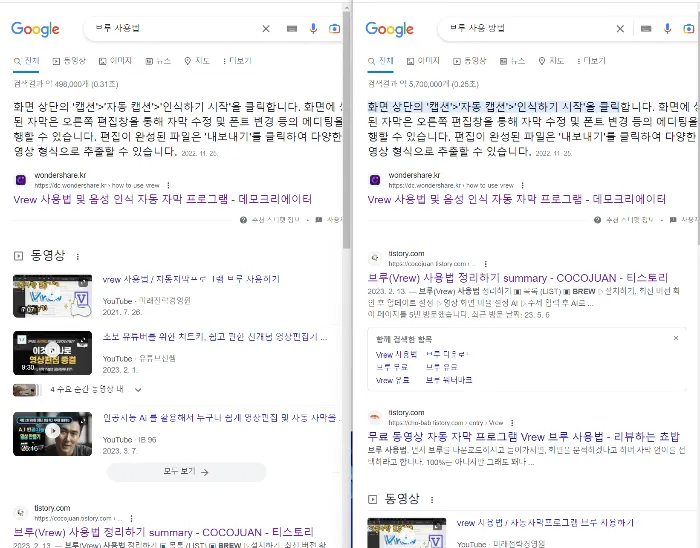Viewport: 700px width, 548px height.
Task: Search by image in right window
Action: tap(688, 29)
